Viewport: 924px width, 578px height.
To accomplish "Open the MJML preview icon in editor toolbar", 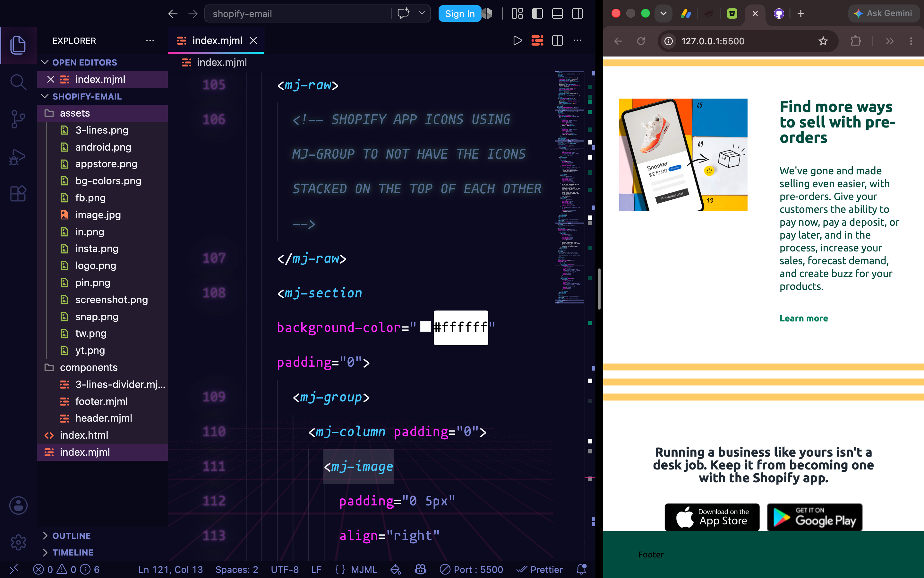I will click(x=537, y=40).
